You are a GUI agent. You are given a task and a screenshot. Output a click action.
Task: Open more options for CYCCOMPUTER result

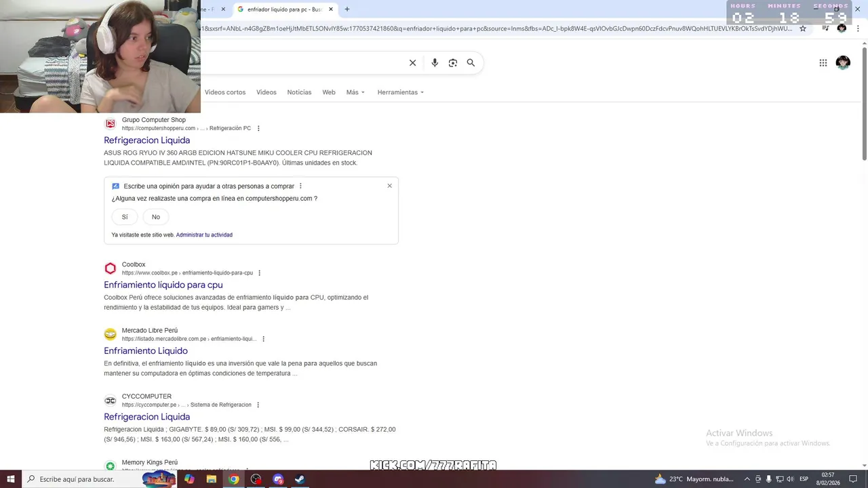258,405
